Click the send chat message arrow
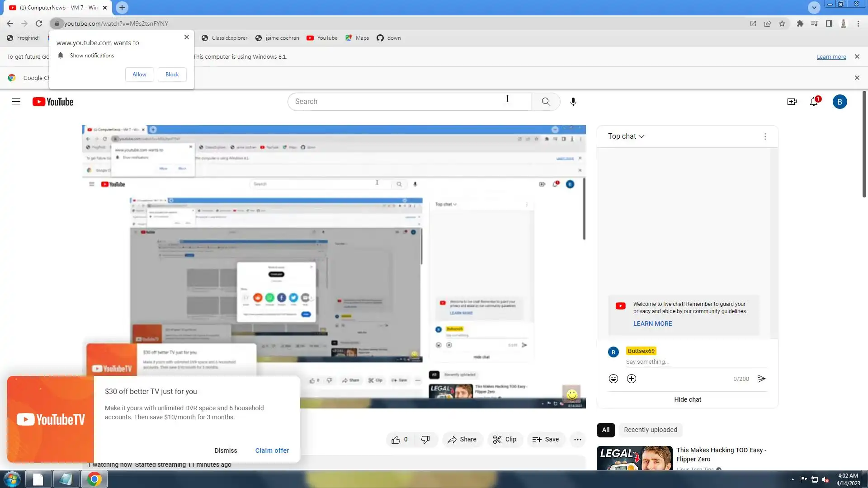 pyautogui.click(x=761, y=379)
